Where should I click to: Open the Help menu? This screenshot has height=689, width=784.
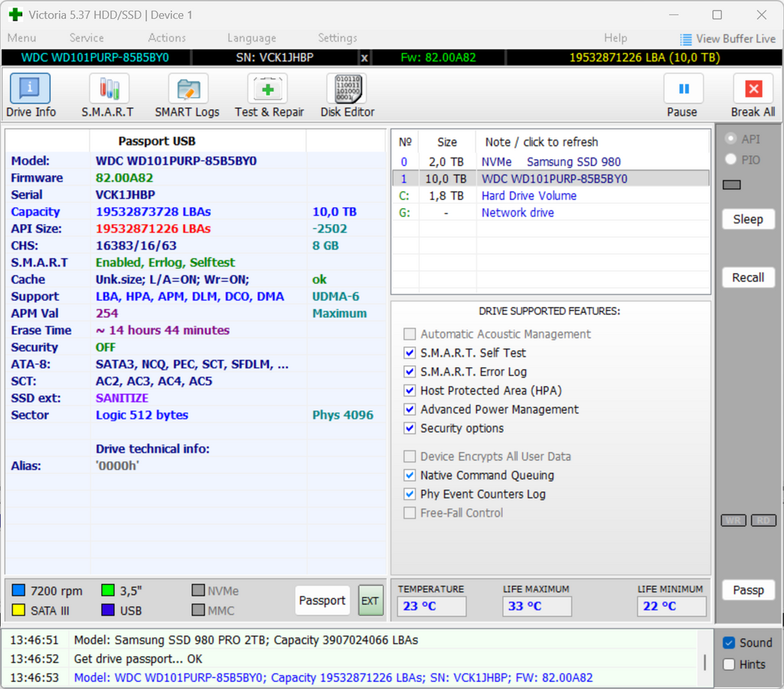(616, 38)
